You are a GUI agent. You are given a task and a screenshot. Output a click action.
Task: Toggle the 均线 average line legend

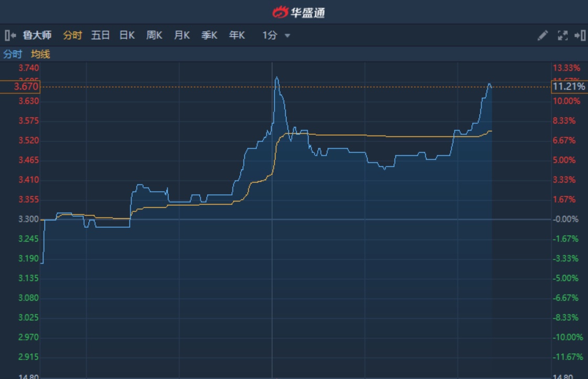40,54
